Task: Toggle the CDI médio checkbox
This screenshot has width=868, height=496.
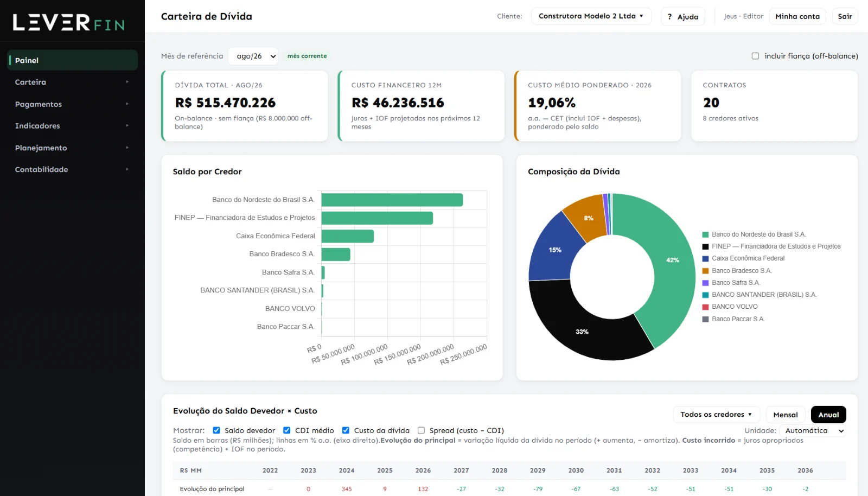Action: tap(287, 430)
